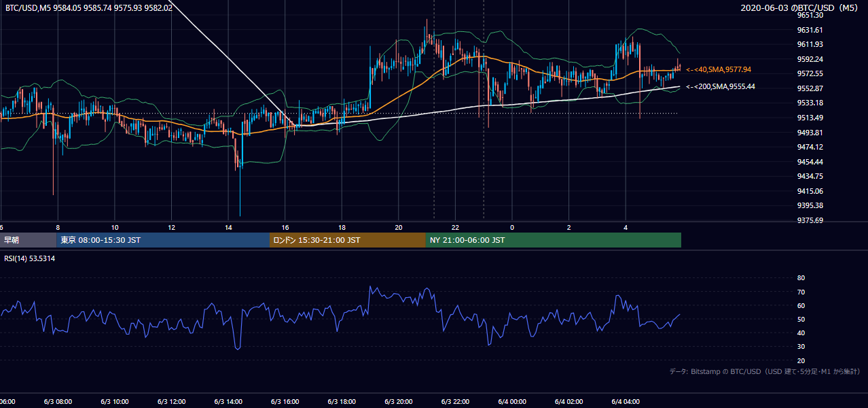
Task: Click the 6/4 00:00 date axis label
Action: pyautogui.click(x=512, y=401)
